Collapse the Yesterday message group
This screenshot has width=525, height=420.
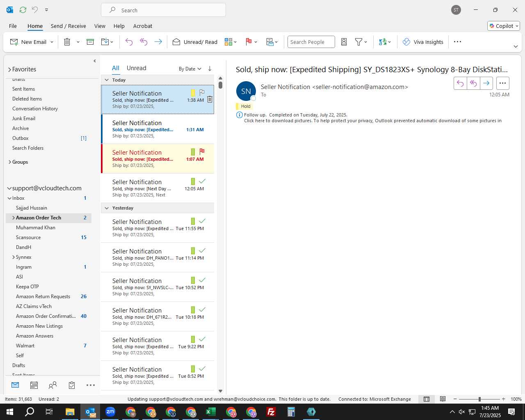coord(107,208)
